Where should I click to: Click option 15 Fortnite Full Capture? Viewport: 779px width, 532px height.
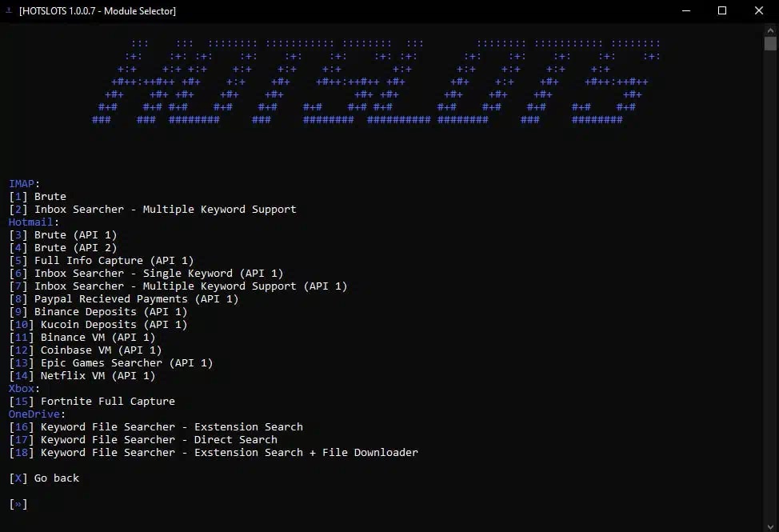[92, 402]
